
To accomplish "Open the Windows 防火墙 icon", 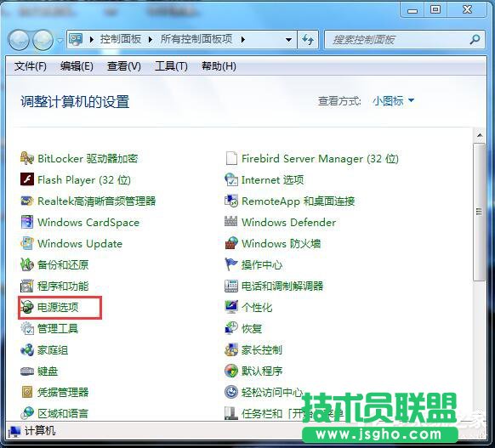I will click(231, 243).
